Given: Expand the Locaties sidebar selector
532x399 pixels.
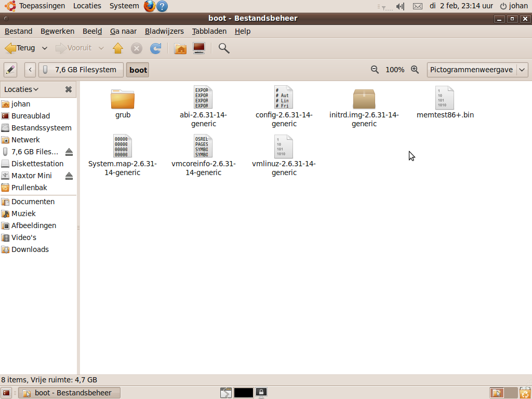Looking at the screenshot, I should (x=21, y=89).
